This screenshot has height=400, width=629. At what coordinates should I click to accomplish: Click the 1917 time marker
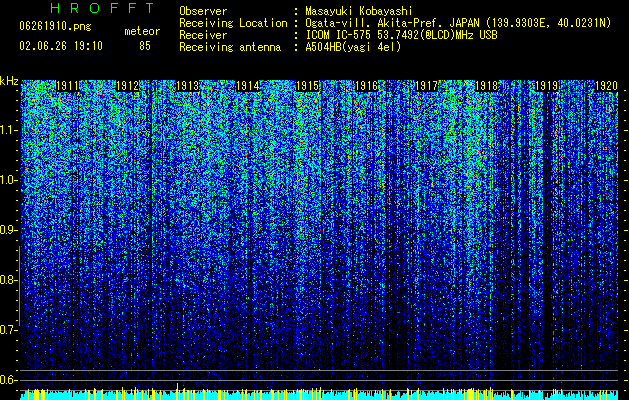426,86
